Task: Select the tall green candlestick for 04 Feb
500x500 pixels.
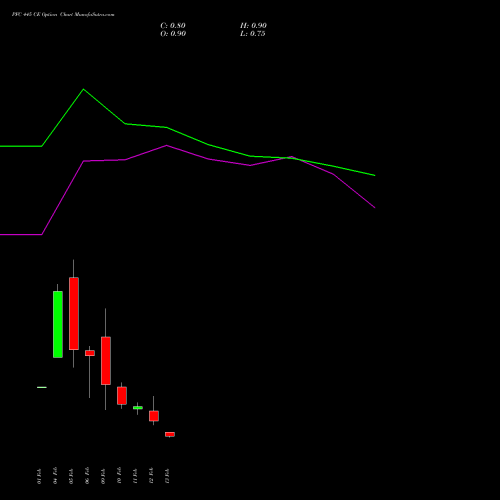Action: (58, 324)
